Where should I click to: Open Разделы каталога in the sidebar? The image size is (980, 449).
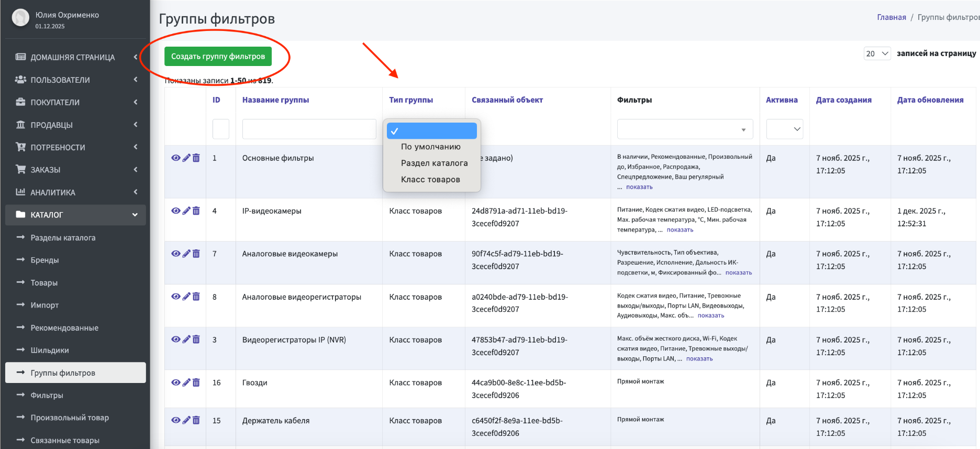63,237
